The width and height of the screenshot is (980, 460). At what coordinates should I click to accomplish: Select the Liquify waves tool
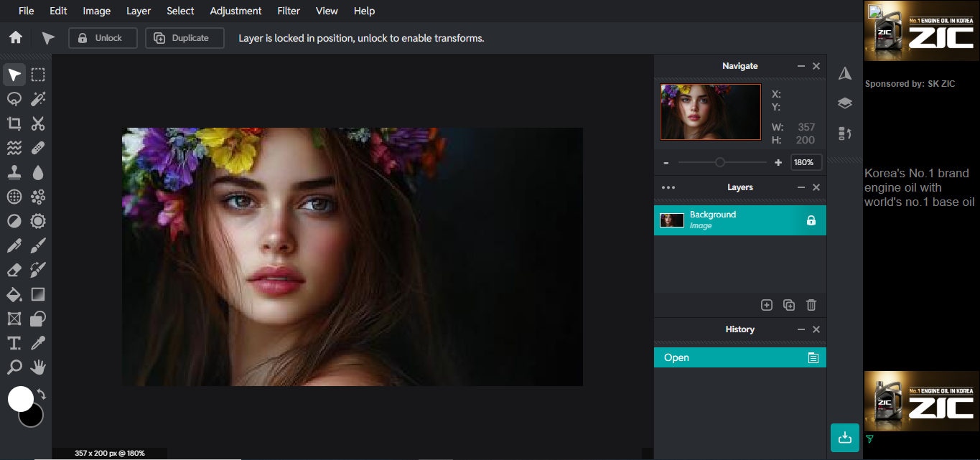pyautogui.click(x=14, y=148)
